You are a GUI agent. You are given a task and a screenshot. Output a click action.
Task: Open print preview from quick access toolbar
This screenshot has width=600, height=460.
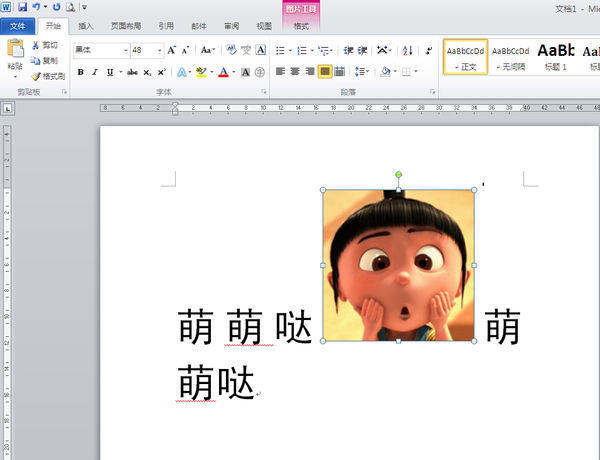(x=70, y=7)
